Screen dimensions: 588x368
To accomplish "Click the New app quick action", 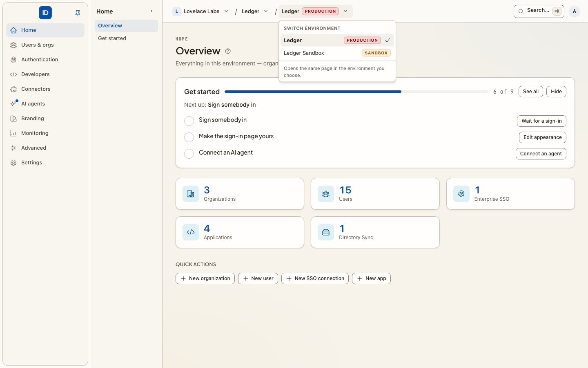I will click(371, 278).
